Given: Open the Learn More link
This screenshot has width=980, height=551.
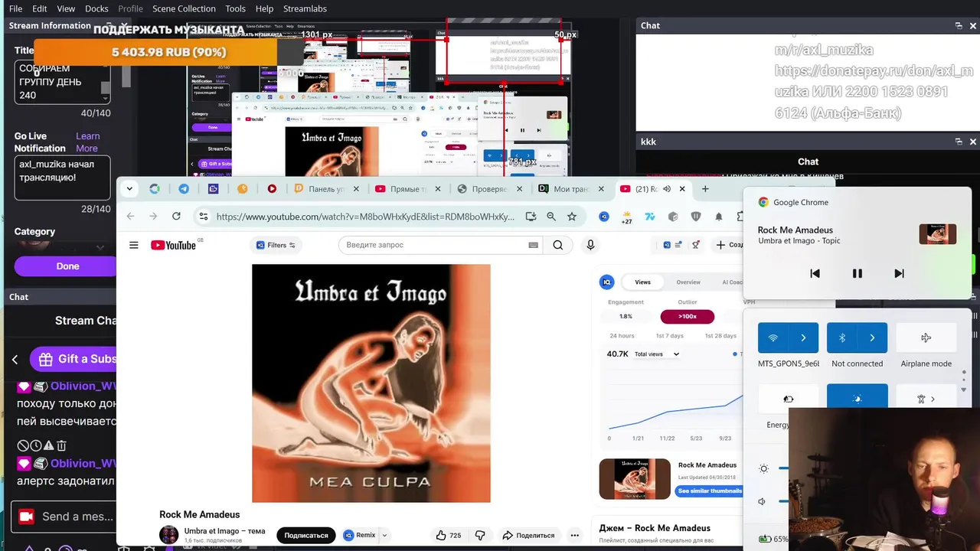Looking at the screenshot, I should tap(87, 142).
